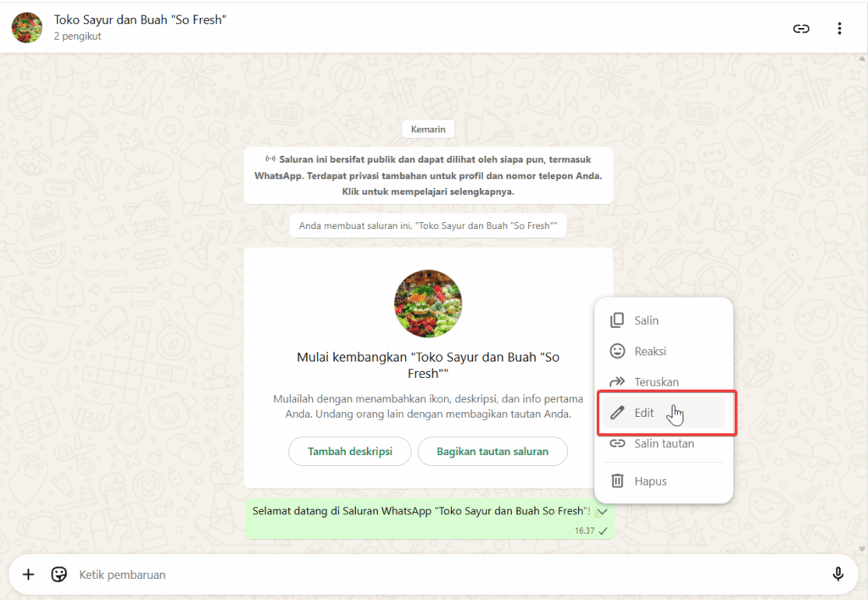Open the sticker emoji picker icon
868x600 pixels.
(58, 575)
